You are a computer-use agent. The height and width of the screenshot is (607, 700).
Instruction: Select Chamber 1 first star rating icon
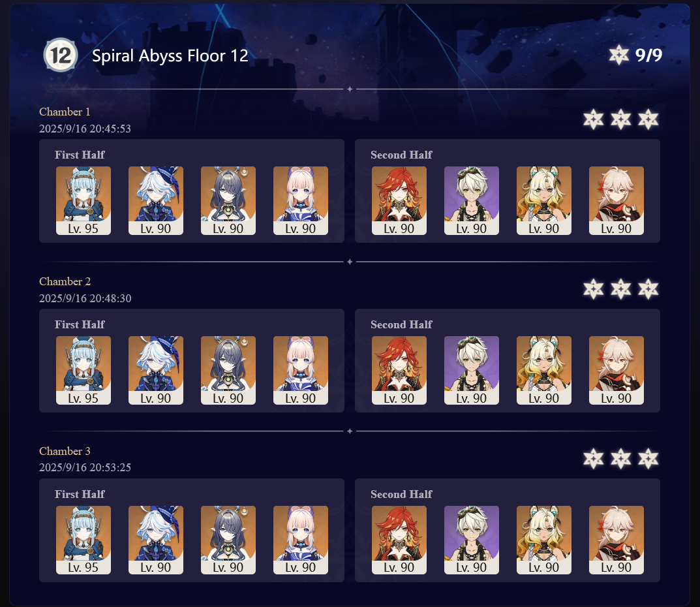coord(593,119)
